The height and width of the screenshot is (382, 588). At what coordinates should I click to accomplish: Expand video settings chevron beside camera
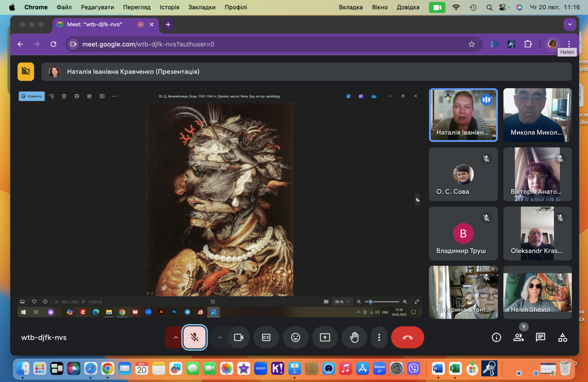(x=220, y=337)
